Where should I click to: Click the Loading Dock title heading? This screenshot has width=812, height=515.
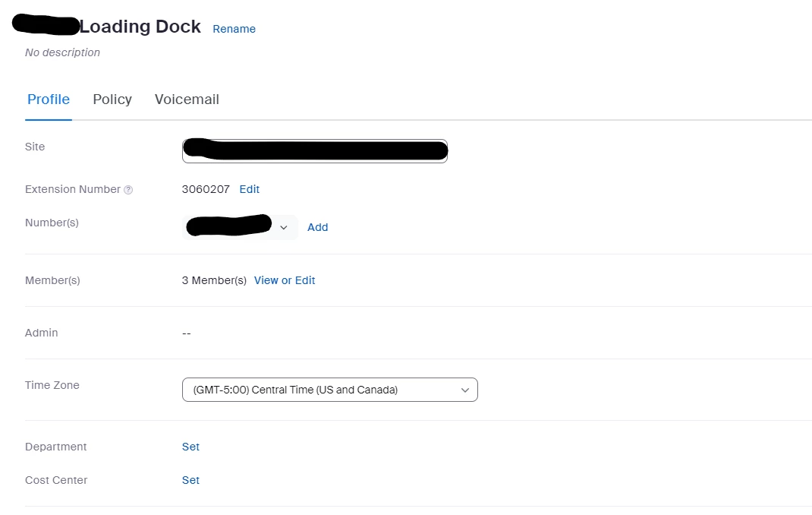tap(140, 27)
